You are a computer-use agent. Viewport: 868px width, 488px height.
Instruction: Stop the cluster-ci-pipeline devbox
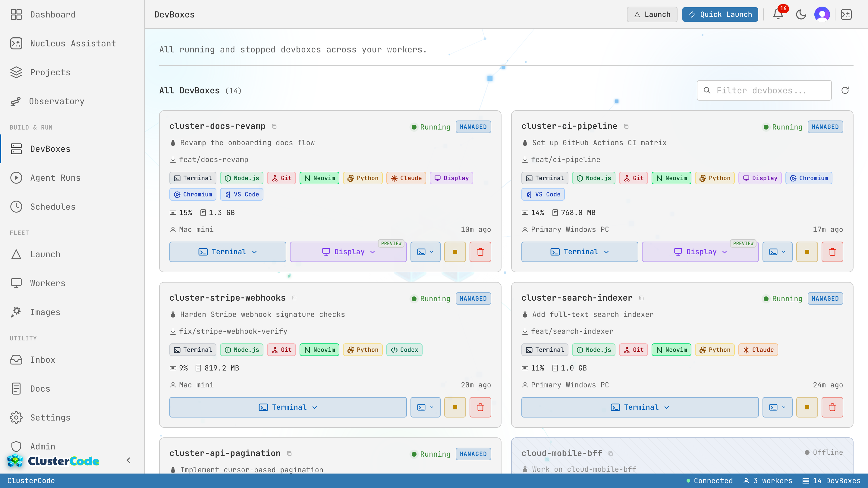pyautogui.click(x=807, y=252)
